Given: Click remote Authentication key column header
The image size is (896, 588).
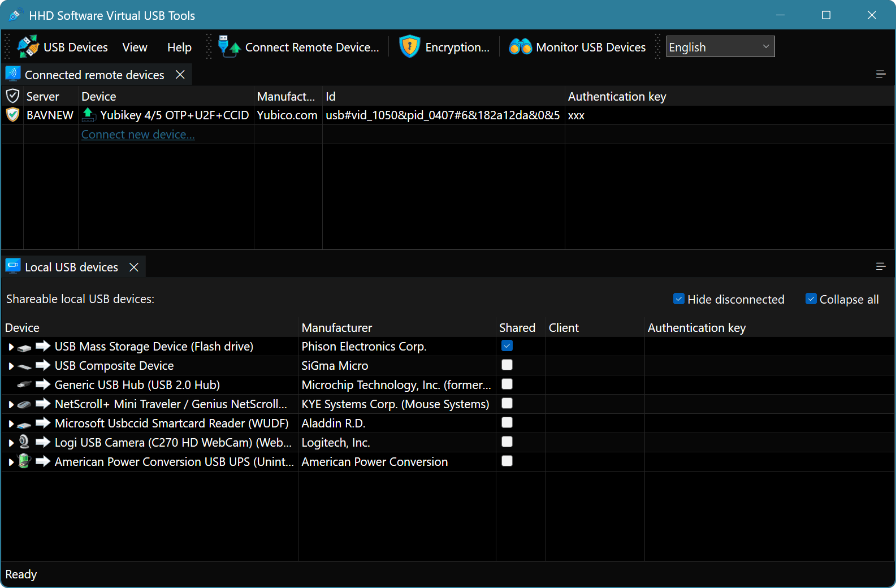Looking at the screenshot, I should click(x=729, y=96).
